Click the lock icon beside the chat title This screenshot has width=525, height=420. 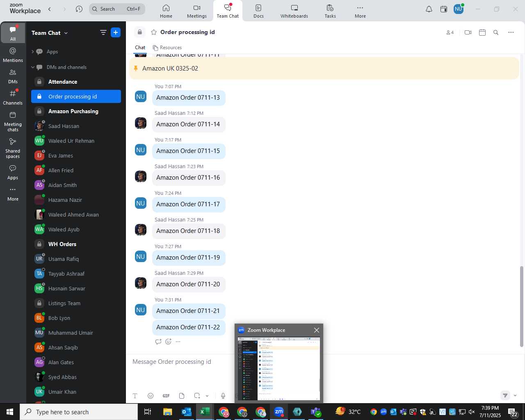click(x=140, y=32)
